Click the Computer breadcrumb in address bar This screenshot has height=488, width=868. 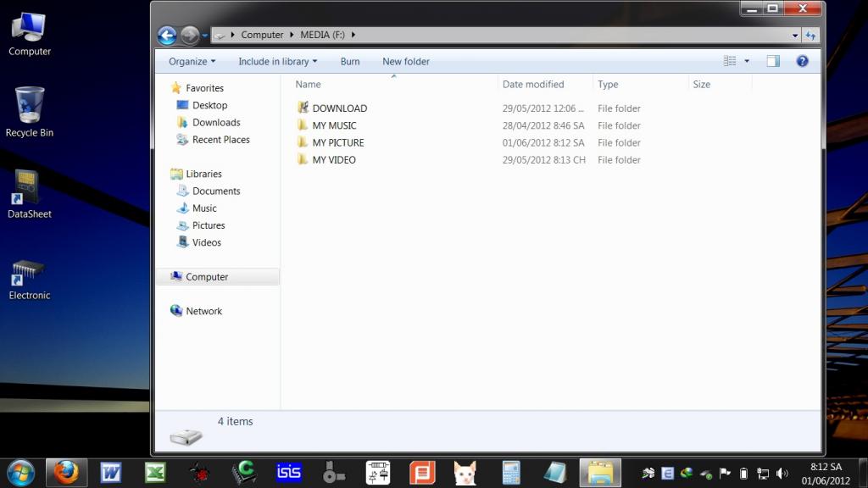click(262, 34)
